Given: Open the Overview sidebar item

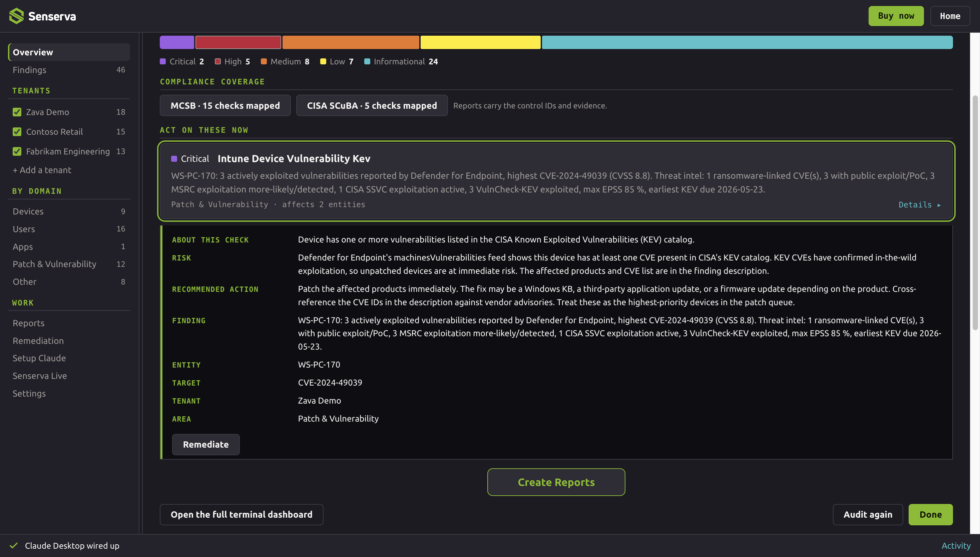Looking at the screenshot, I should pos(69,52).
